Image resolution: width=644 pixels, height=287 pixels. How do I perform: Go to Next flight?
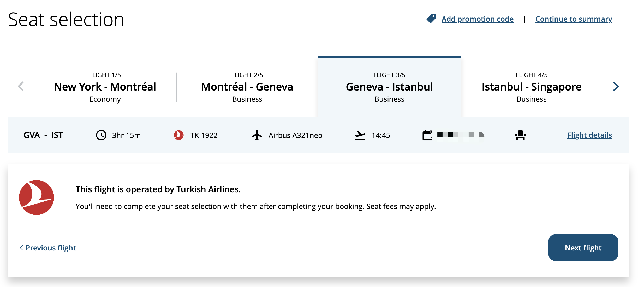pyautogui.click(x=583, y=248)
